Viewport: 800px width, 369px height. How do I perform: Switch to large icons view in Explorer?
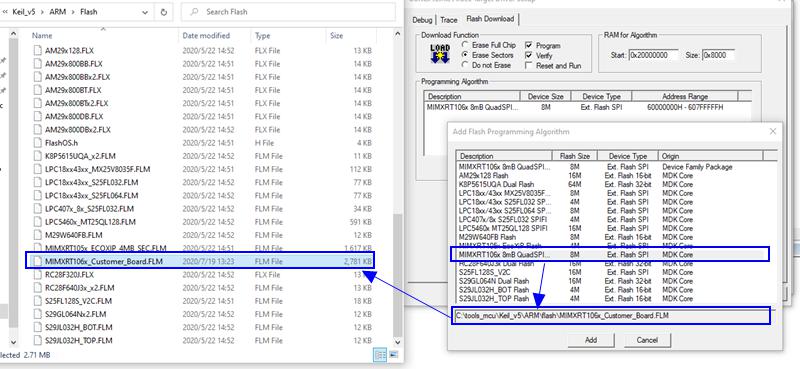pyautogui.click(x=393, y=355)
